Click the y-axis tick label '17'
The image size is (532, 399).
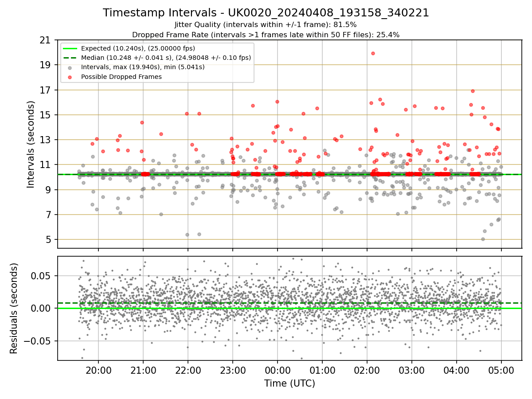tap(45, 90)
